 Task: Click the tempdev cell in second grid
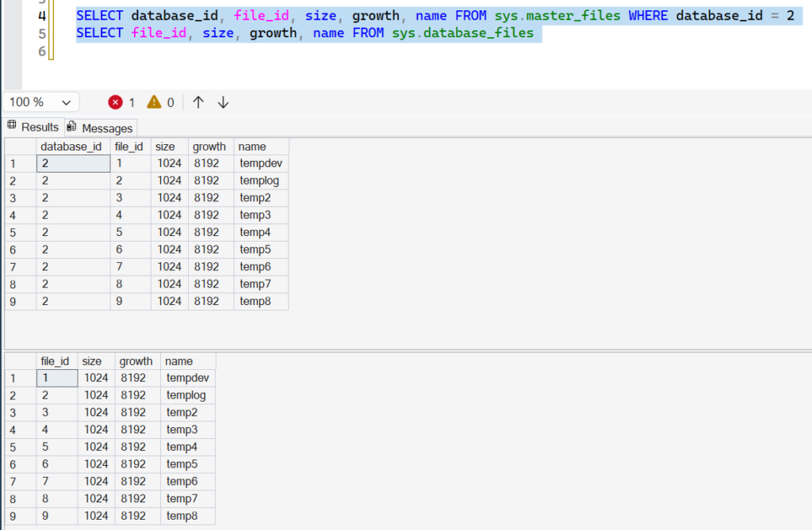click(x=187, y=378)
